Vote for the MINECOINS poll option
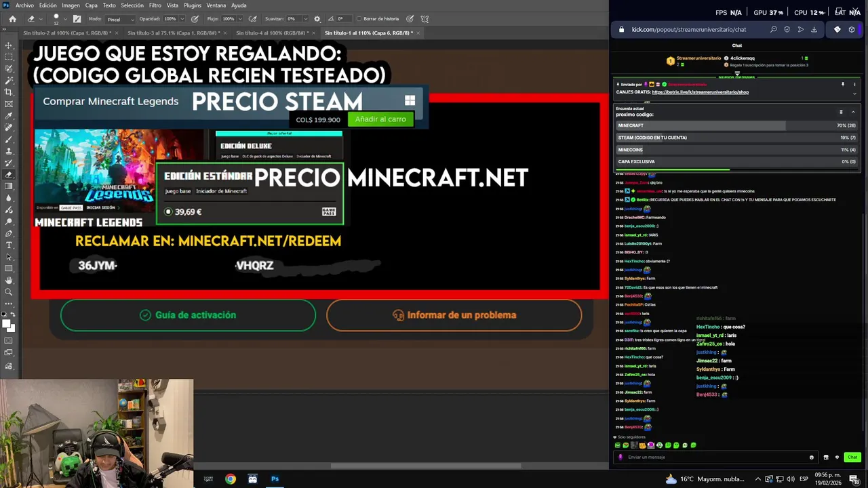The width and height of the screenshot is (868, 488). [736, 150]
